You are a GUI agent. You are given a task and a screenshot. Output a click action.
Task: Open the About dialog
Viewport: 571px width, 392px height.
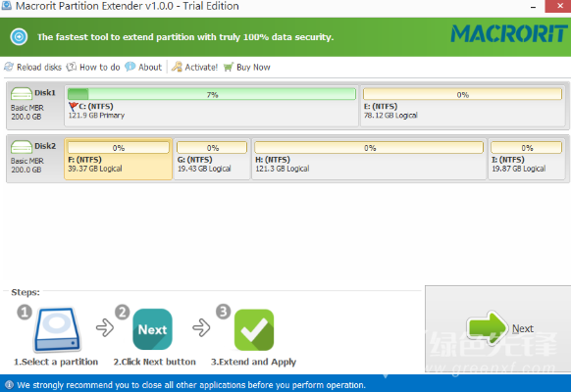point(143,67)
